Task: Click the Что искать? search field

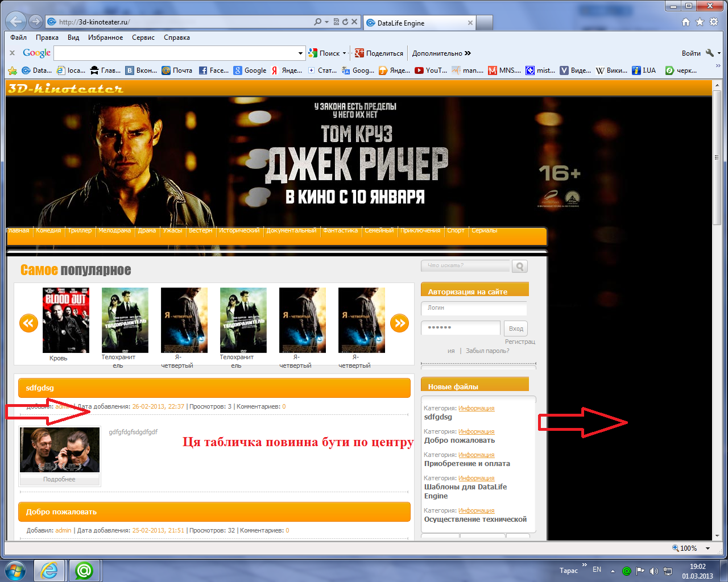Action: pyautogui.click(x=466, y=265)
